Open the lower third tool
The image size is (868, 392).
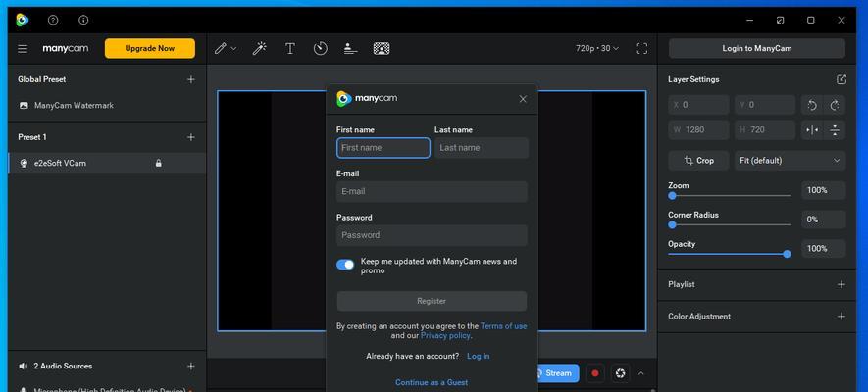350,49
